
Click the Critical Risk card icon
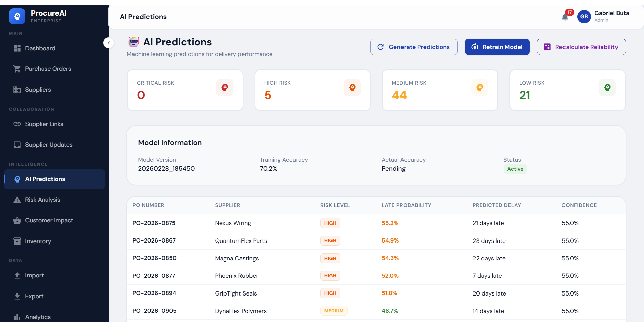[224, 88]
